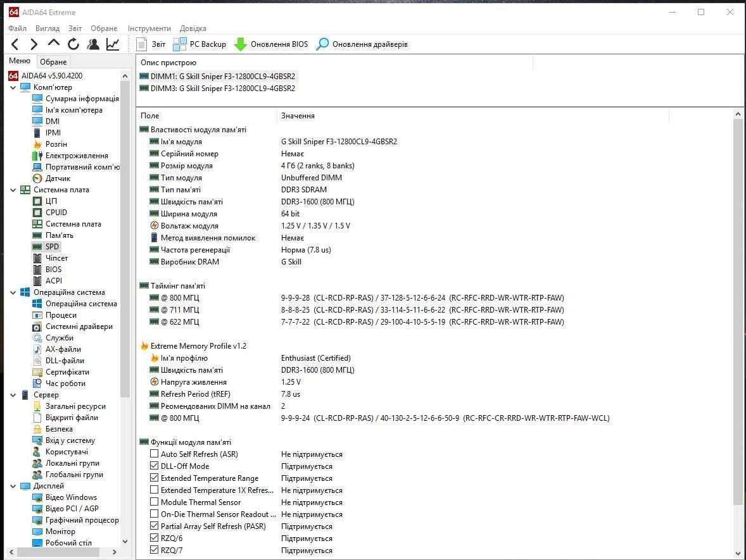
Task: Select the 'AX-файли' music note icon
Action: click(37, 349)
